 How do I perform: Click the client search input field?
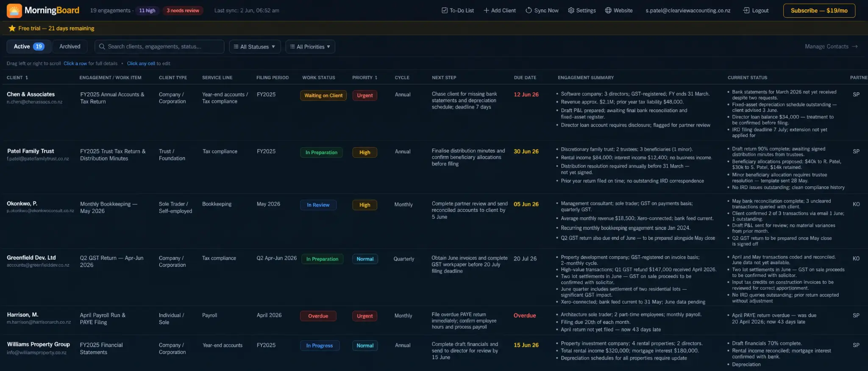click(159, 47)
